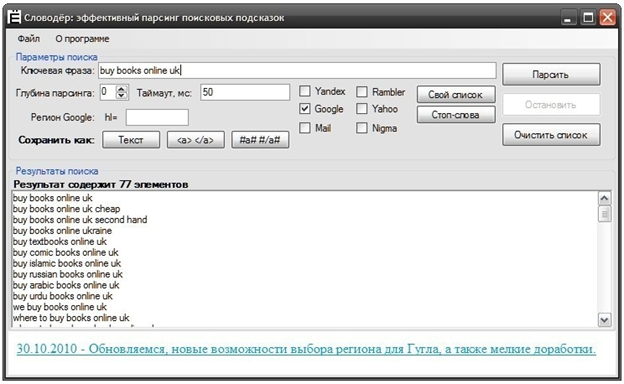Image resolution: width=624 pixels, height=384 pixels.
Task: Open the 30.10.2010 update news link
Action: pos(306,349)
